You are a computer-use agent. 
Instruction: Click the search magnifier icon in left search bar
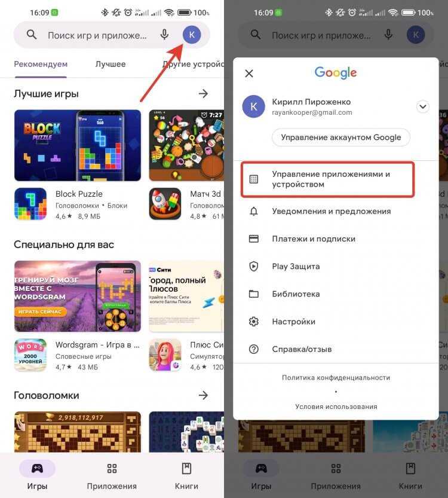coord(32,34)
